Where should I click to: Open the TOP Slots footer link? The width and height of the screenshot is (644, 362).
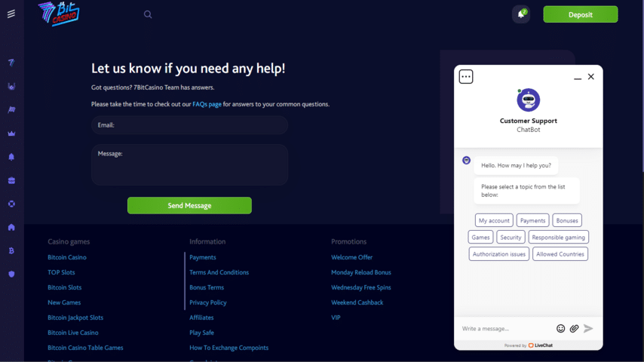point(61,272)
